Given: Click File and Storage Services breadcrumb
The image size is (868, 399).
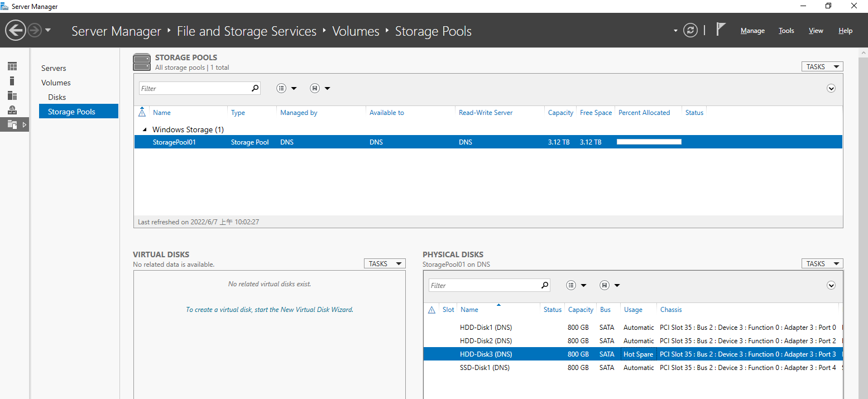Looking at the screenshot, I should [247, 31].
